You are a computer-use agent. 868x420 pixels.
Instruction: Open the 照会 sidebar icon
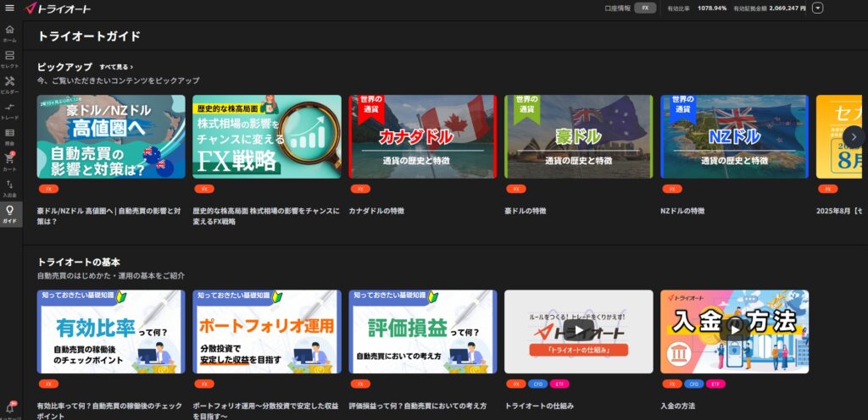click(x=9, y=136)
